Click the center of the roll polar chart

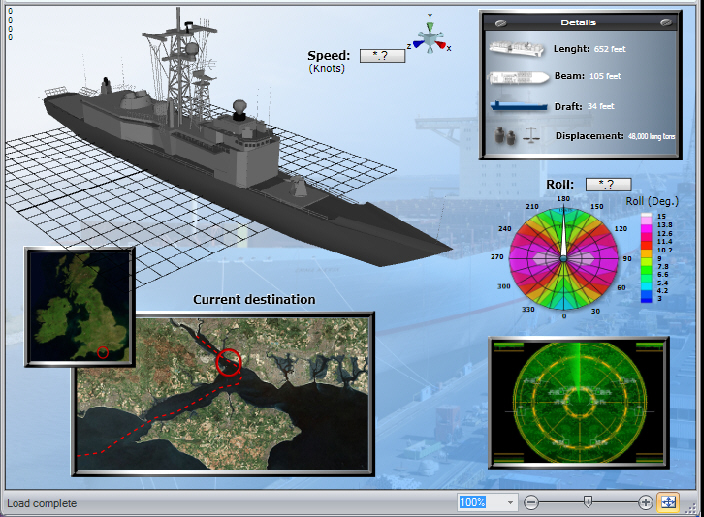coord(564,258)
